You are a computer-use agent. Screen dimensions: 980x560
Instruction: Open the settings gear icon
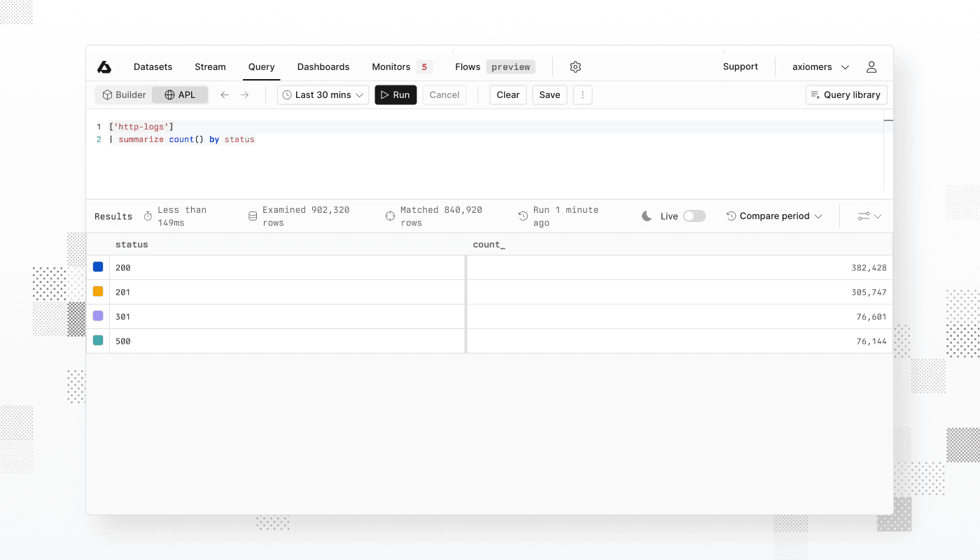(575, 66)
